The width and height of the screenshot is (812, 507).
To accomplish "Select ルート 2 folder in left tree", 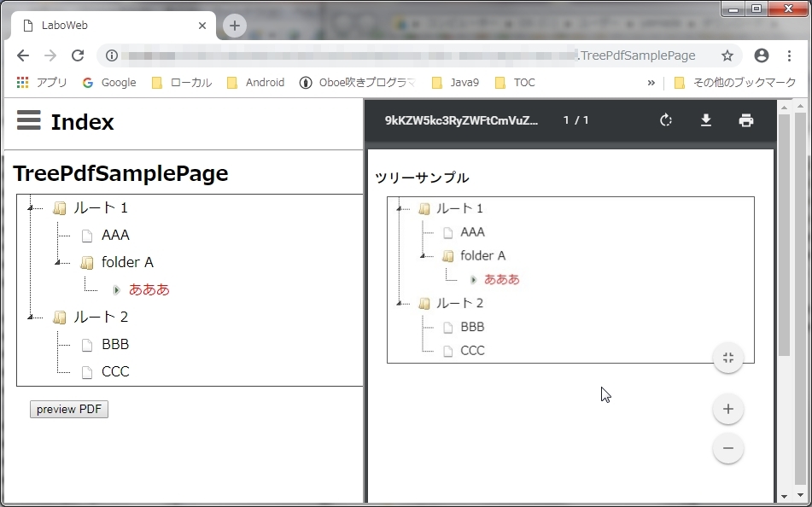I will [x=101, y=317].
